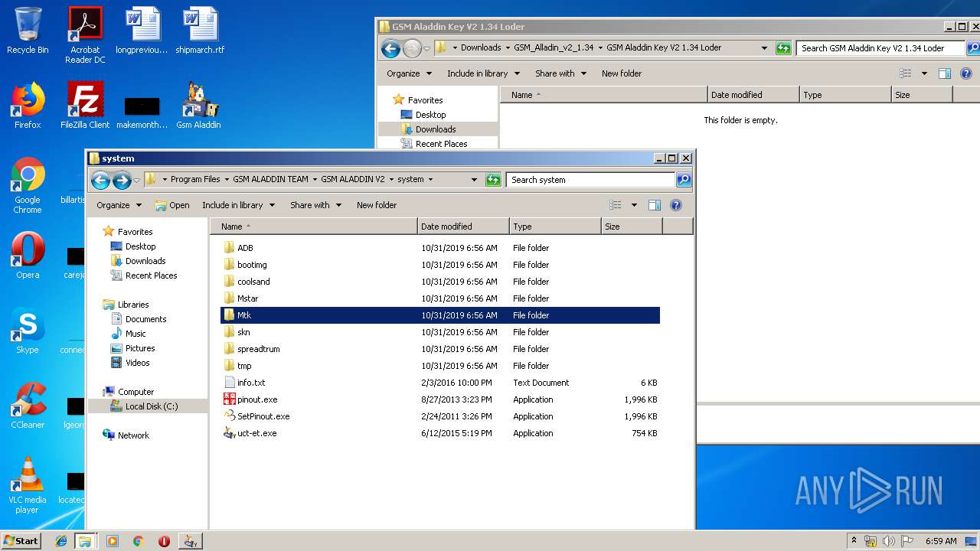Click the search magnifier in the system window
980x551 pixels.
(684, 180)
